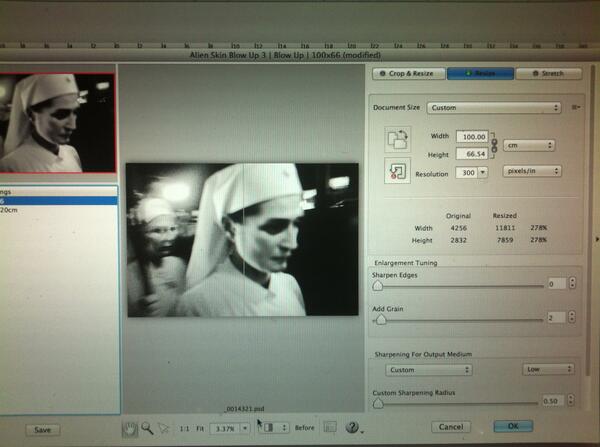Click the Fit zoom button
Screen dimensions: 600x447
(x=200, y=429)
